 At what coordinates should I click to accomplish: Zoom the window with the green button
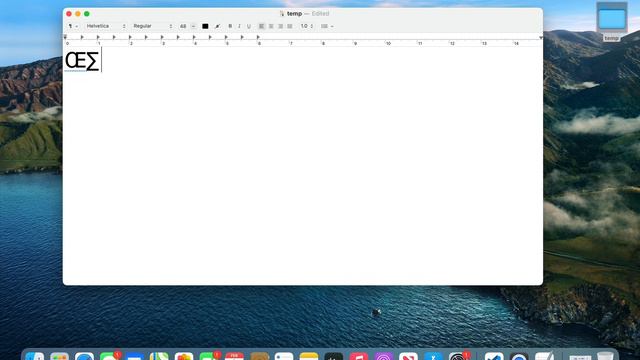pyautogui.click(x=87, y=14)
